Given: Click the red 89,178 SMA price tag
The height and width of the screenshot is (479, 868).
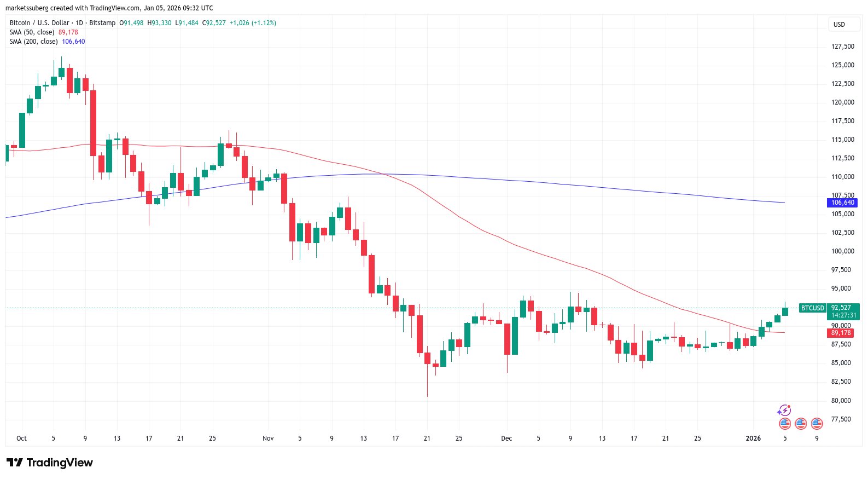Looking at the screenshot, I should (x=841, y=333).
